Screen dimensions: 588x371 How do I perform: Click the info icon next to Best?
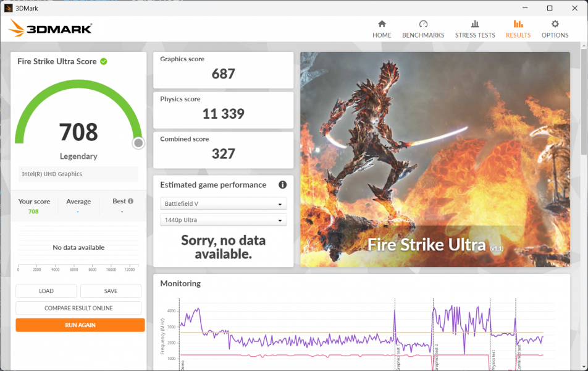pos(130,201)
